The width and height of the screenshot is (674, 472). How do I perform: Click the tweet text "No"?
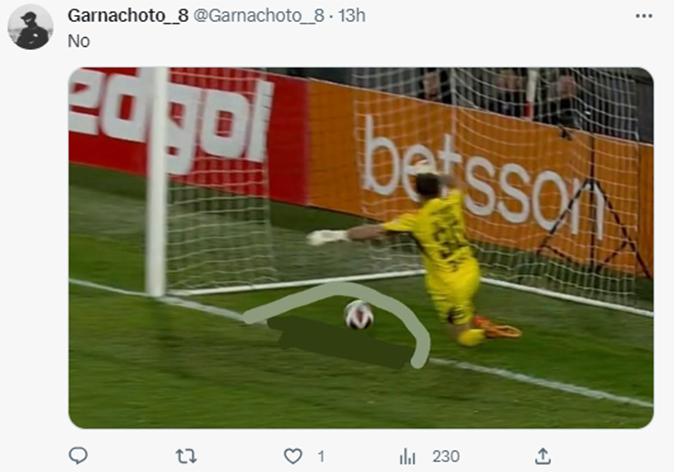79,41
